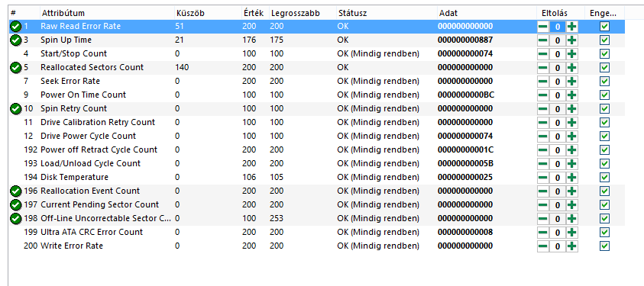Increase offset for Spin Up Time
The image size is (644, 286).
tap(571, 40)
